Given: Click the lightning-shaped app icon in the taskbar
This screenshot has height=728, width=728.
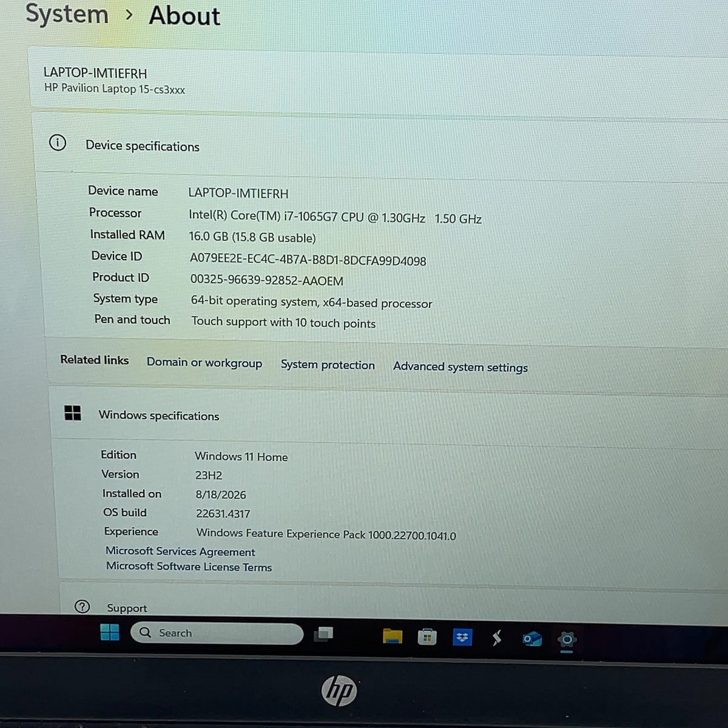Looking at the screenshot, I should pos(497,638).
